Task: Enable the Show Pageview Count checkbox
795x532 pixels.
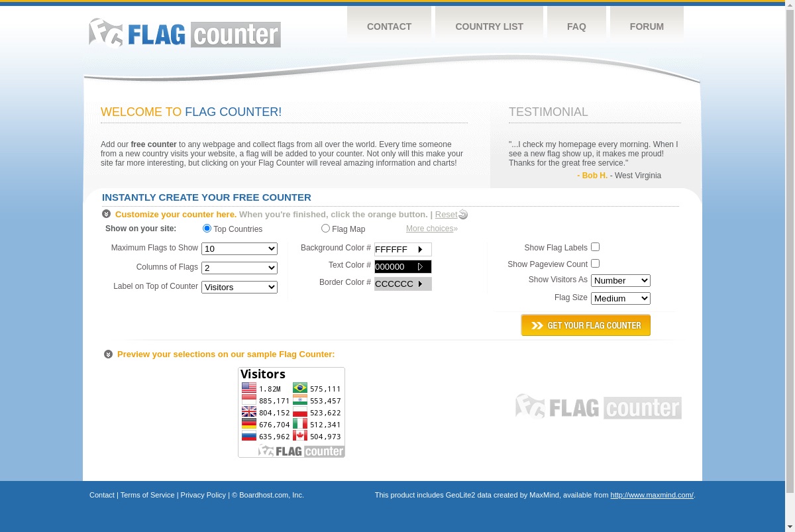Action: coord(595,264)
